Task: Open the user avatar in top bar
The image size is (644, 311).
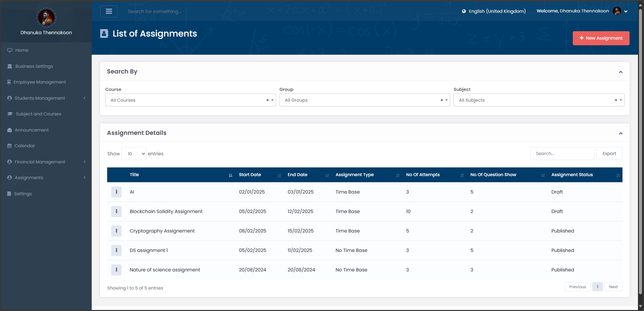Action: pyautogui.click(x=617, y=11)
